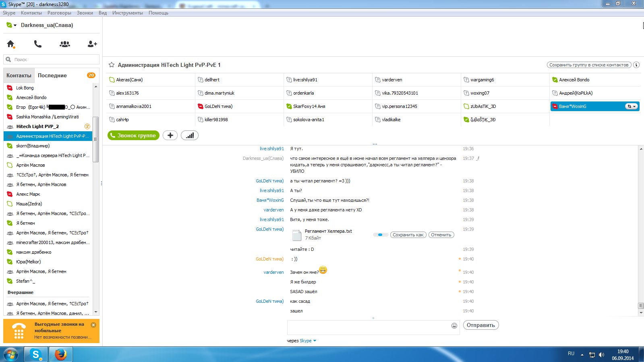Click status icon of GoLDeN тима participant
Viewport: 644px width, 362px height.
(201, 106)
